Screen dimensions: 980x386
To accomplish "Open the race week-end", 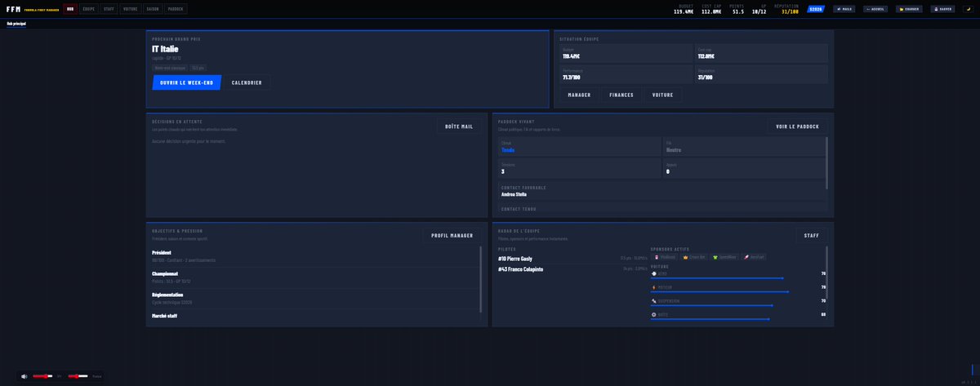I will click(186, 82).
